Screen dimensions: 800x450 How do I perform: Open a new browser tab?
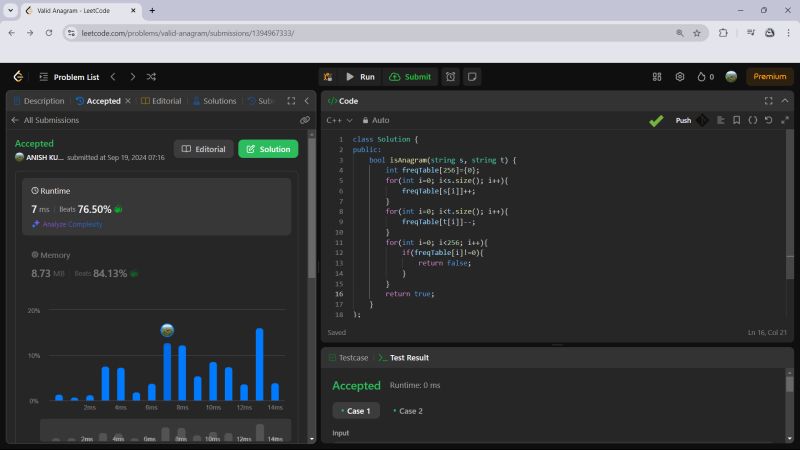[152, 10]
